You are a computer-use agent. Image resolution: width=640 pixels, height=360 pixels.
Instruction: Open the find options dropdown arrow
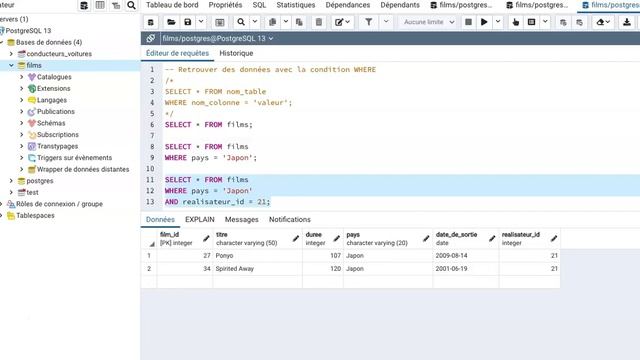(255, 22)
